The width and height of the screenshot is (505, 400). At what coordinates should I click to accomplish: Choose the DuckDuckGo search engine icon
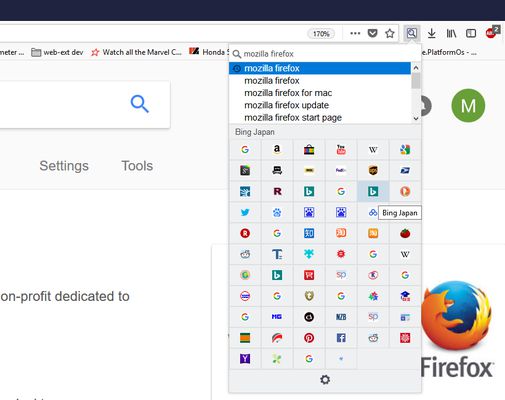coord(405,191)
